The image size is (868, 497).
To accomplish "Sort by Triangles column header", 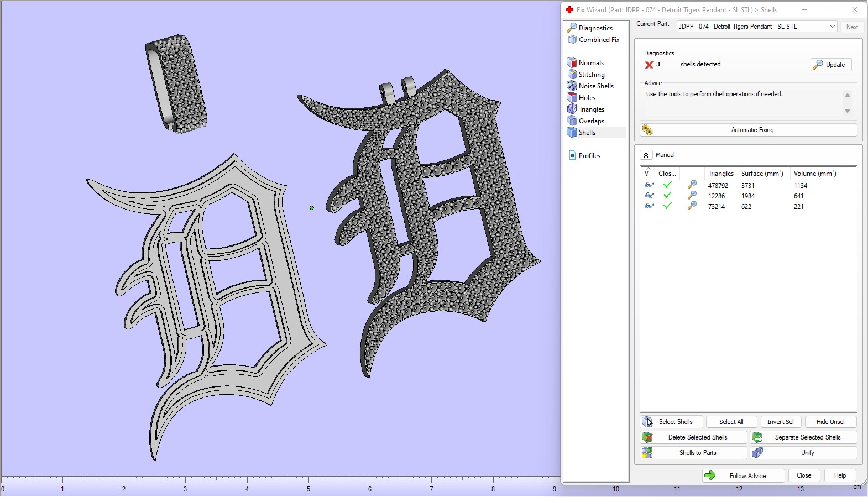I will (721, 174).
